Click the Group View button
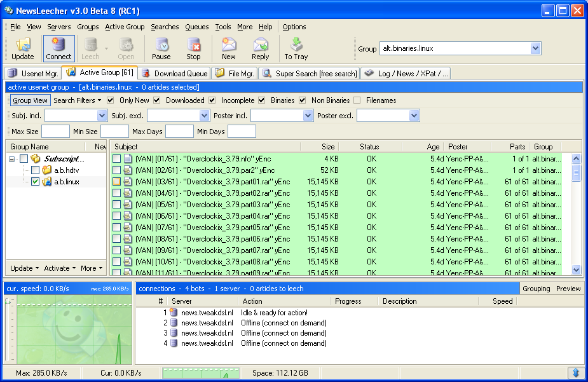This screenshot has width=588, height=382. tap(30, 100)
